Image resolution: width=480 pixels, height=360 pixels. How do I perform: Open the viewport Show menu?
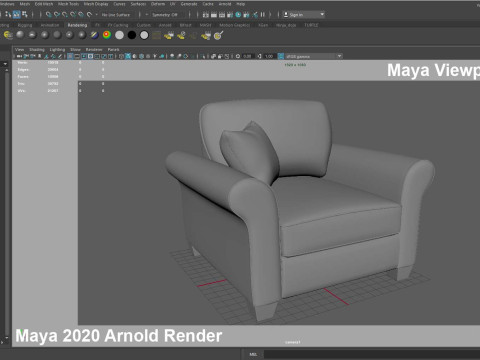[x=75, y=50]
